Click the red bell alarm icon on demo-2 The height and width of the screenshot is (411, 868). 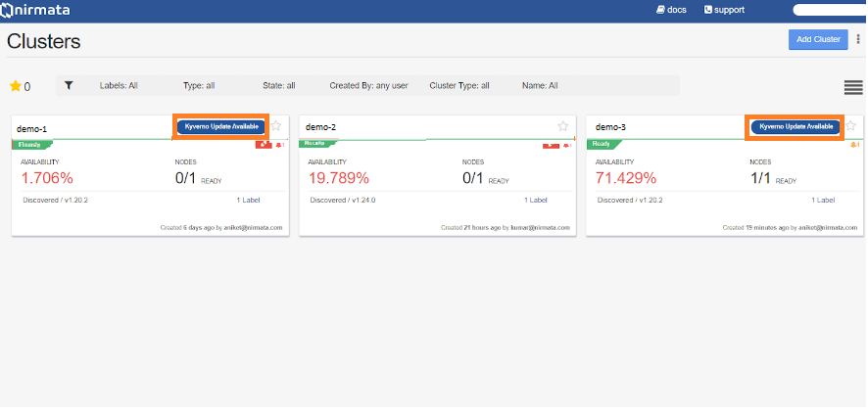point(567,146)
